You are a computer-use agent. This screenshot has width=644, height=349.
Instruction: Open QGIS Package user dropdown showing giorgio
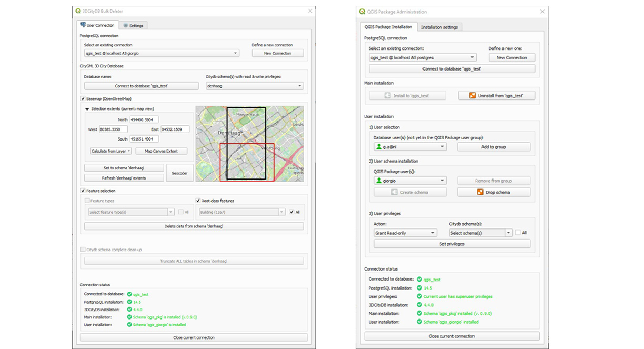click(x=410, y=181)
